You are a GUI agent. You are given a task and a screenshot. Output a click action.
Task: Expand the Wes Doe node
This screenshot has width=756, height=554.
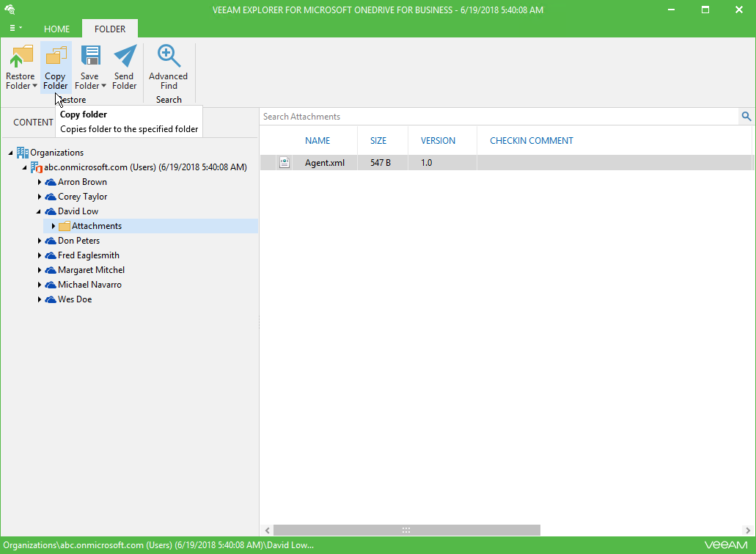tap(40, 299)
